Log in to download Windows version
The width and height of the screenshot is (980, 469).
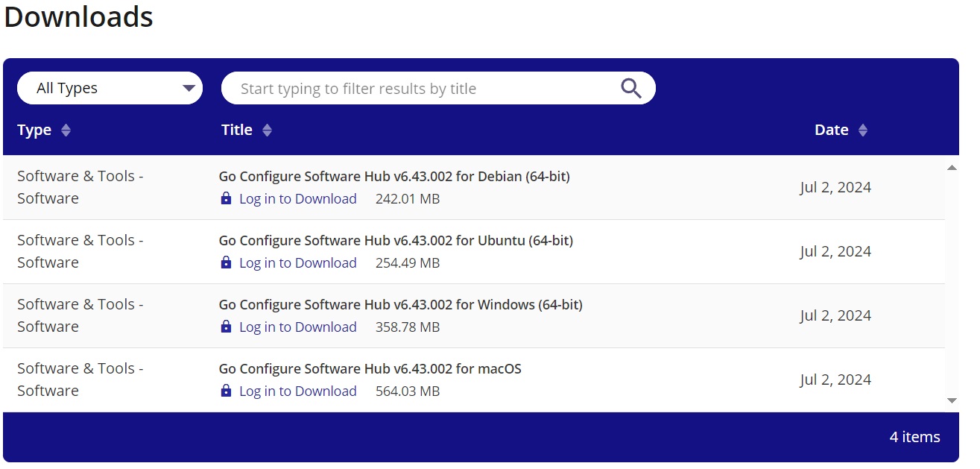[297, 327]
